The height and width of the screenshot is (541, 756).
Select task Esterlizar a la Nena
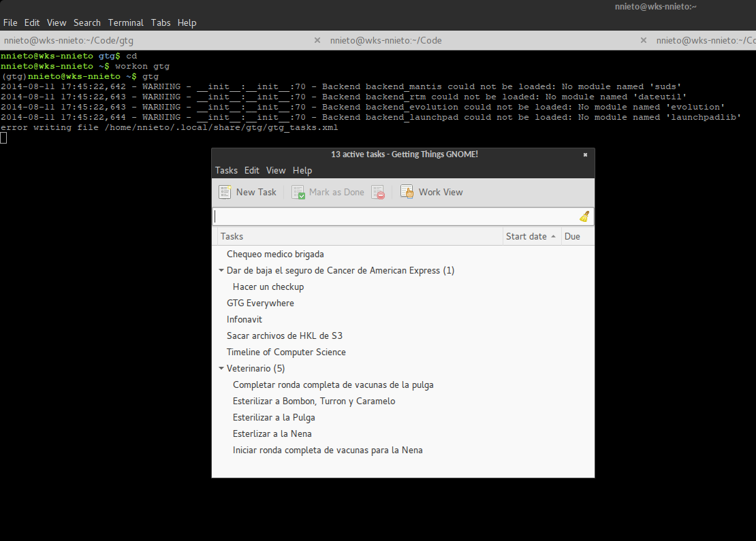point(272,434)
